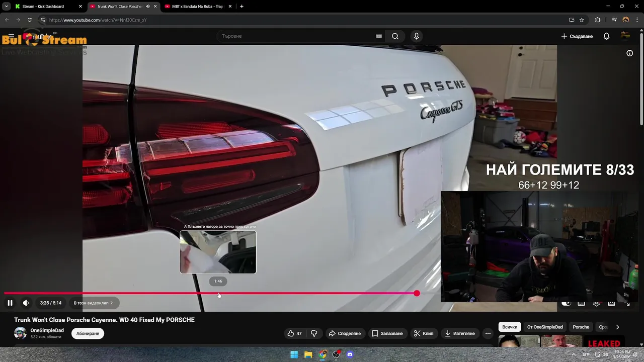The height and width of the screenshot is (362, 644).
Task: Go back to previous page
Action: [x=7, y=20]
